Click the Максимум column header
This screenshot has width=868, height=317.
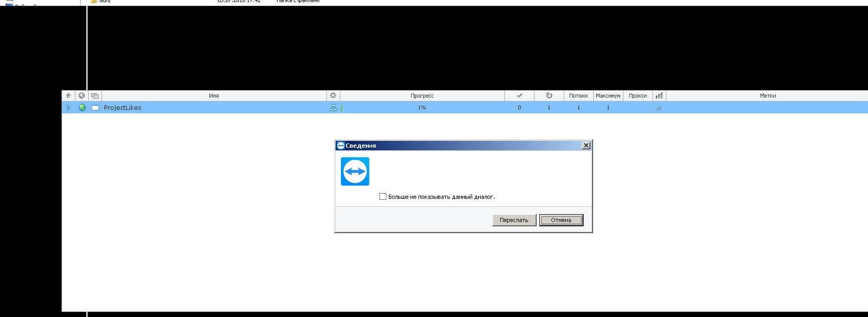tap(608, 95)
